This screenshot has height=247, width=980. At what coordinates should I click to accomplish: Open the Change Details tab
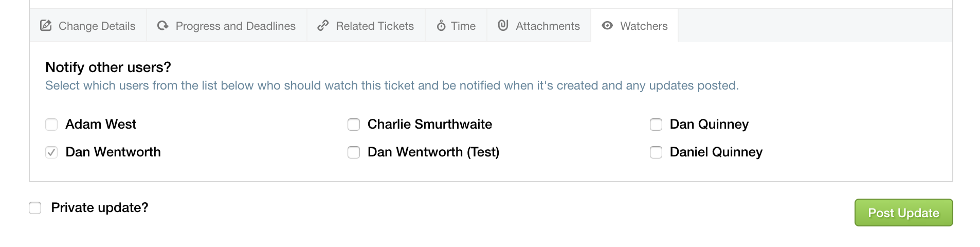coord(88,26)
